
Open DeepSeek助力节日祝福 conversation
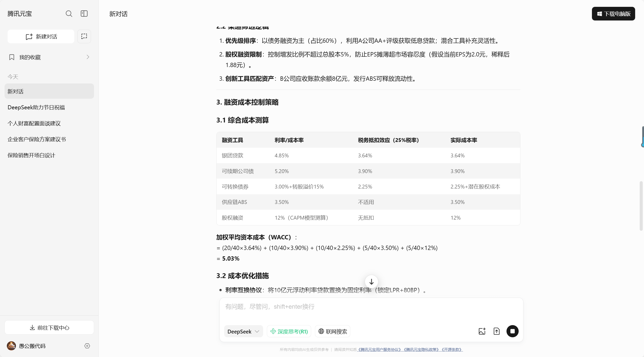36,108
